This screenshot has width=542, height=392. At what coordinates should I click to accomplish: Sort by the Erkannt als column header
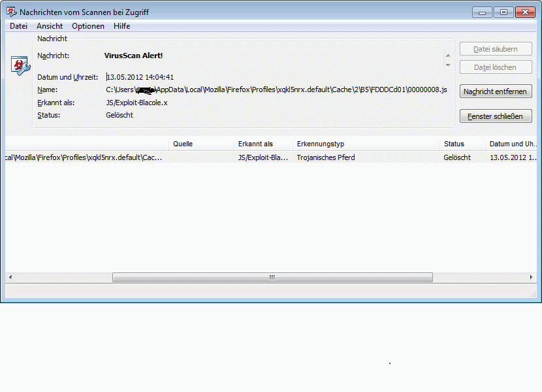point(263,144)
